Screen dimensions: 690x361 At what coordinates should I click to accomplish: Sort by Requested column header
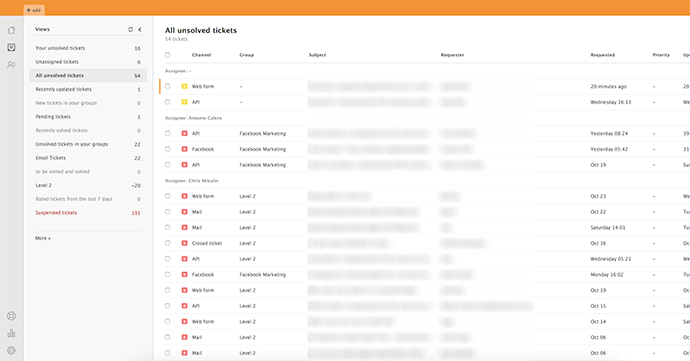coord(602,55)
